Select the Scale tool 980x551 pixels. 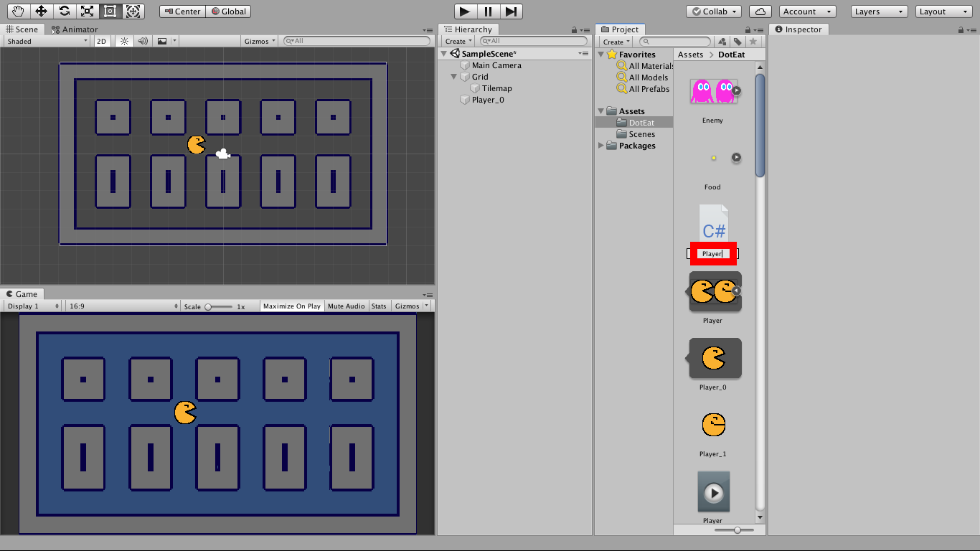click(x=88, y=11)
